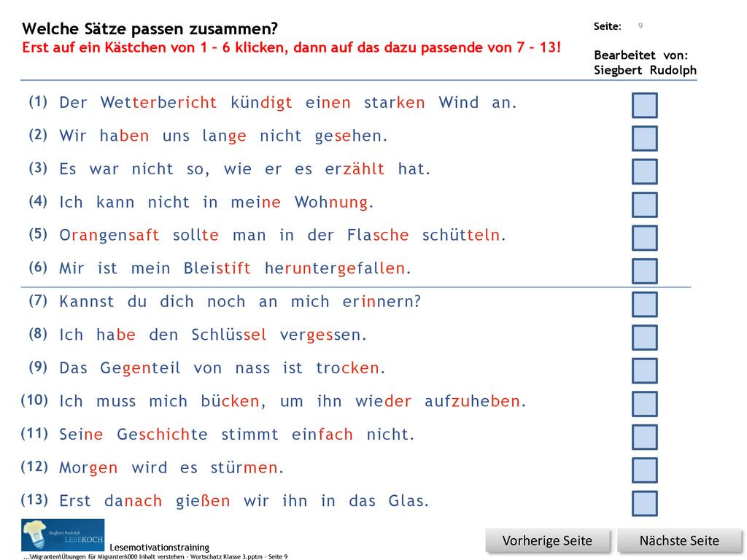Click sentence text 'Der Wetterbericht kündigt einen starken Wind an'

(x=287, y=103)
